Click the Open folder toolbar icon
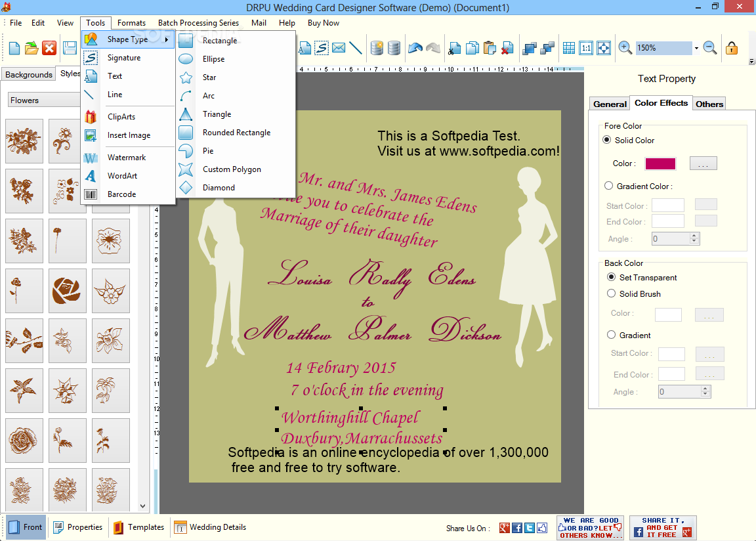756x541 pixels. pyautogui.click(x=31, y=48)
